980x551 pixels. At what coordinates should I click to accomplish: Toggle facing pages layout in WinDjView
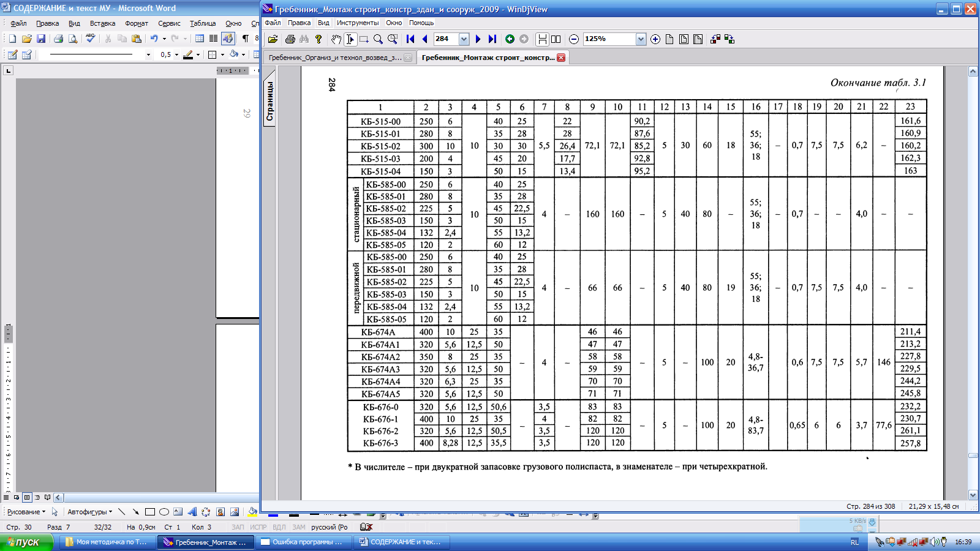tap(556, 39)
